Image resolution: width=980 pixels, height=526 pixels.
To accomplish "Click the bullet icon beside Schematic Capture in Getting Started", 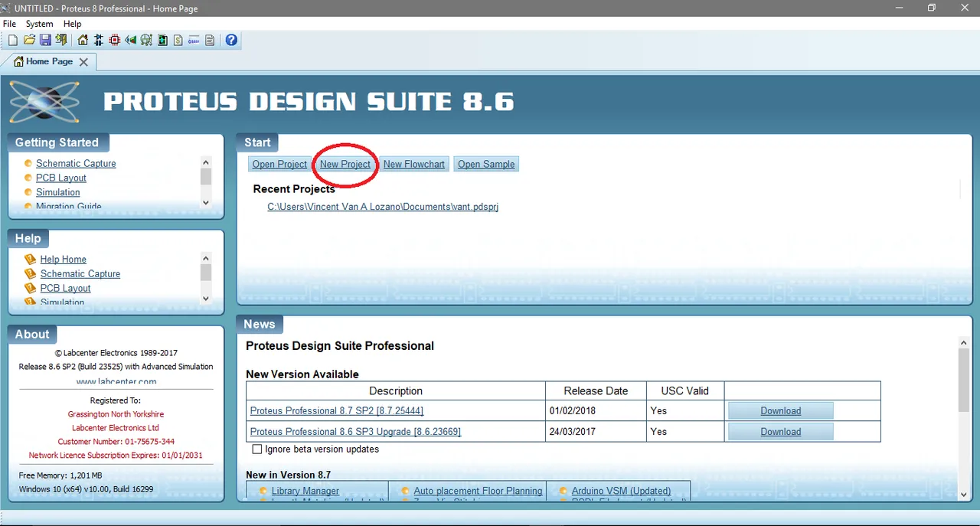I will click(x=28, y=163).
